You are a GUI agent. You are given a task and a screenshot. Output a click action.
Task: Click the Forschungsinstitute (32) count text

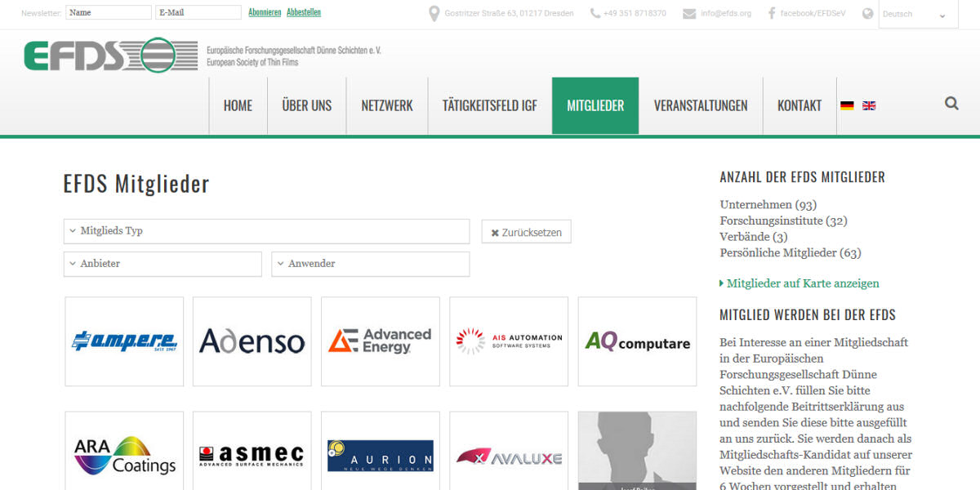[783, 220]
